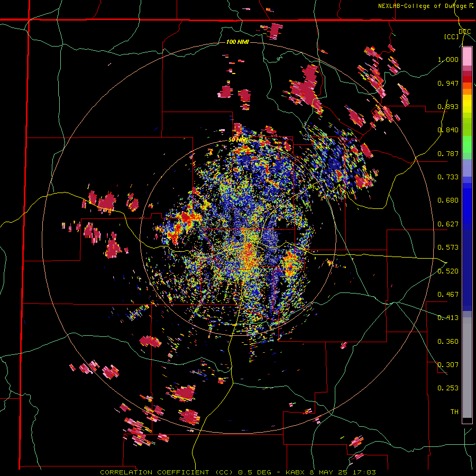Select the 0.467 scale value
Image resolution: width=476 pixels, height=476 pixels.
click(448, 295)
